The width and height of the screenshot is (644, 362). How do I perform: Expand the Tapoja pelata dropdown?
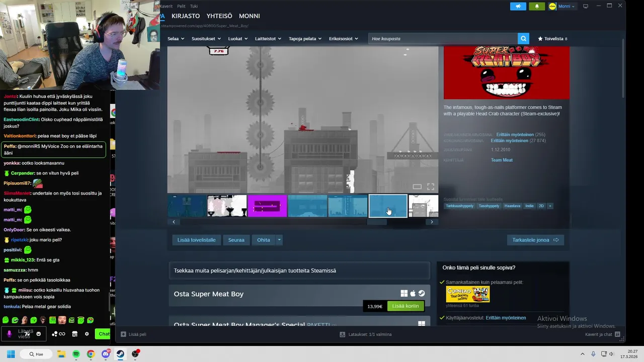(x=305, y=39)
